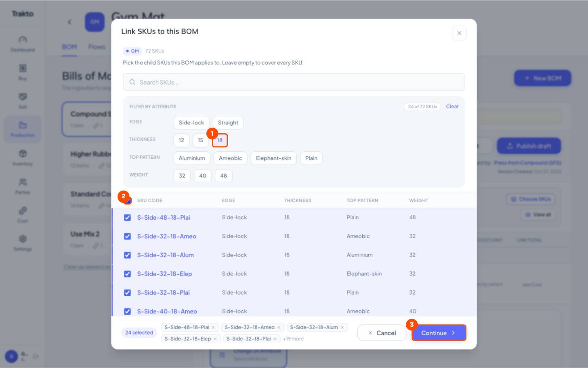Remove S-Side-32-18-Elep chip from selection
Screen dimensions: 588x368
coord(215,339)
